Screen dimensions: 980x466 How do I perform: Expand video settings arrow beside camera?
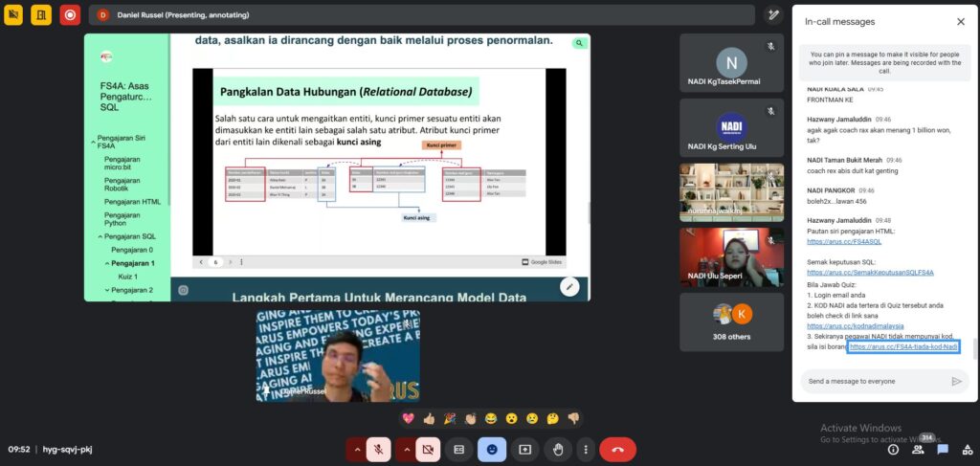pos(406,449)
